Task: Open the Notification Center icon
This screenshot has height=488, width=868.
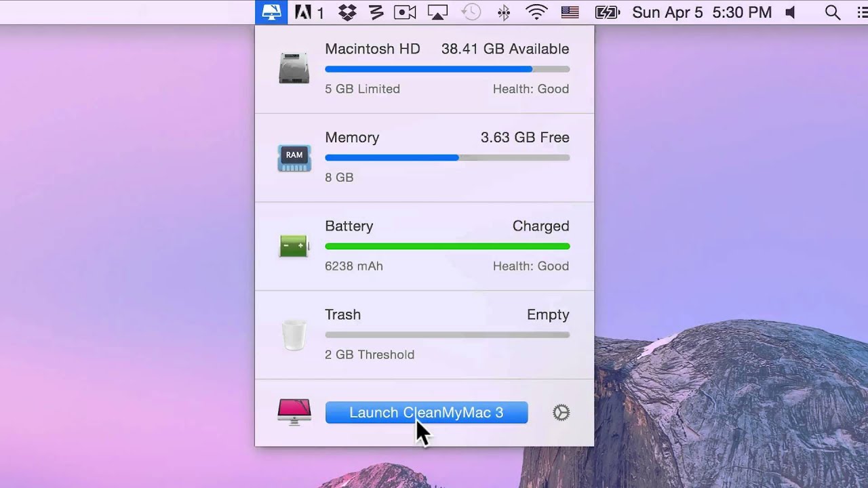Action: click(862, 12)
